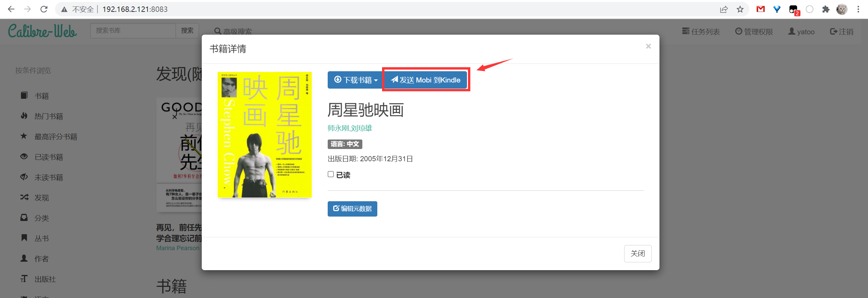The image size is (868, 298).
Task: Click 注销 to log out
Action: click(x=842, y=32)
